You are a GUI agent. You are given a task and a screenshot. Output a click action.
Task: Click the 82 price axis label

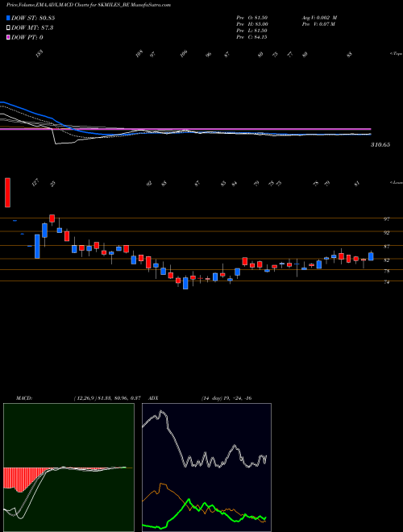pyautogui.click(x=386, y=260)
